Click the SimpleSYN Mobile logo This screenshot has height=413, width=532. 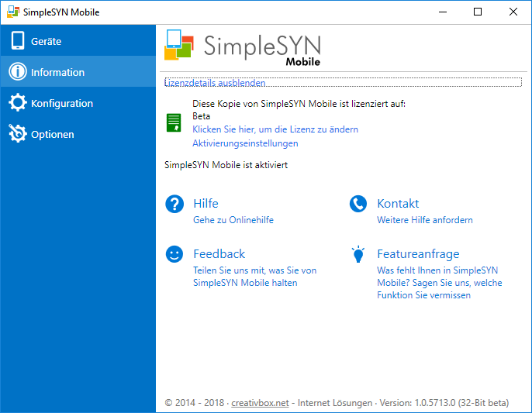pyautogui.click(x=244, y=47)
